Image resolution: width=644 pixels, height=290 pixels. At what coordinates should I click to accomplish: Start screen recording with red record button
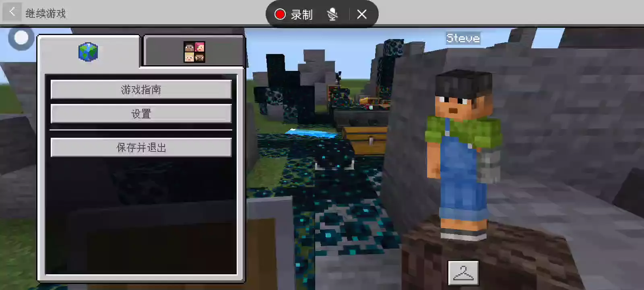coord(280,14)
